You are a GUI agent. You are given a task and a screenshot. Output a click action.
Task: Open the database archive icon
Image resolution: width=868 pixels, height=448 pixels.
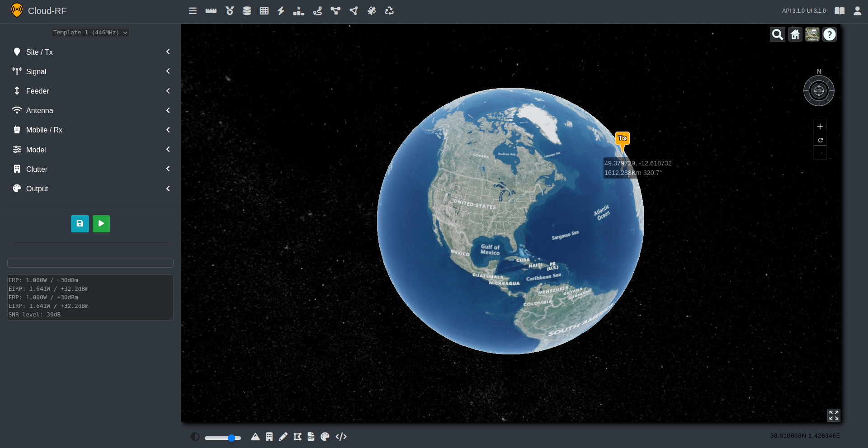click(247, 11)
